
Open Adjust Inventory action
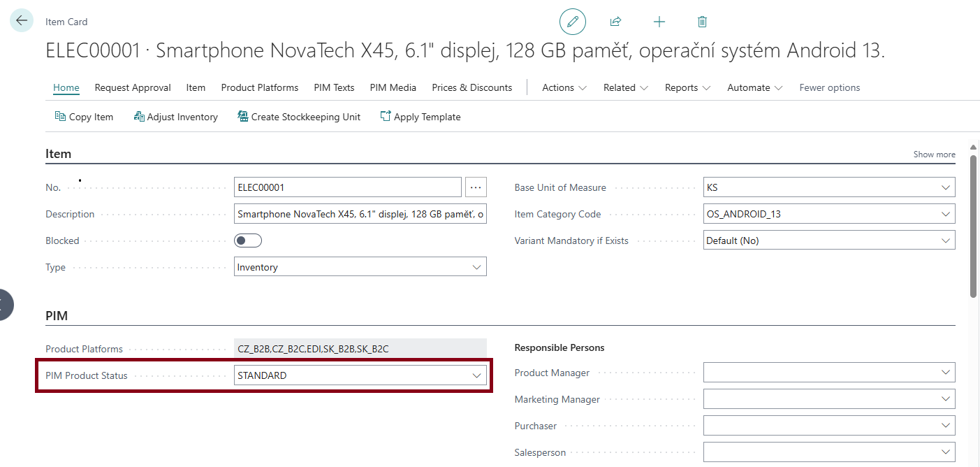tap(175, 117)
